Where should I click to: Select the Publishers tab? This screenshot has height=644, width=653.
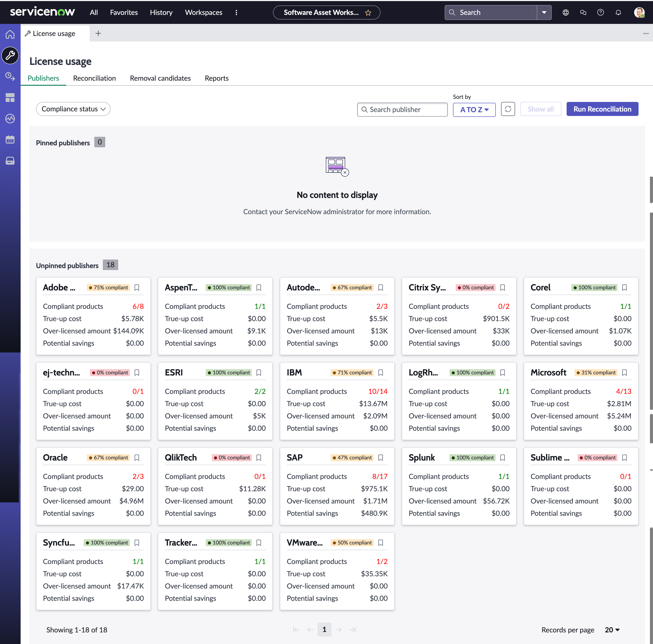point(43,78)
